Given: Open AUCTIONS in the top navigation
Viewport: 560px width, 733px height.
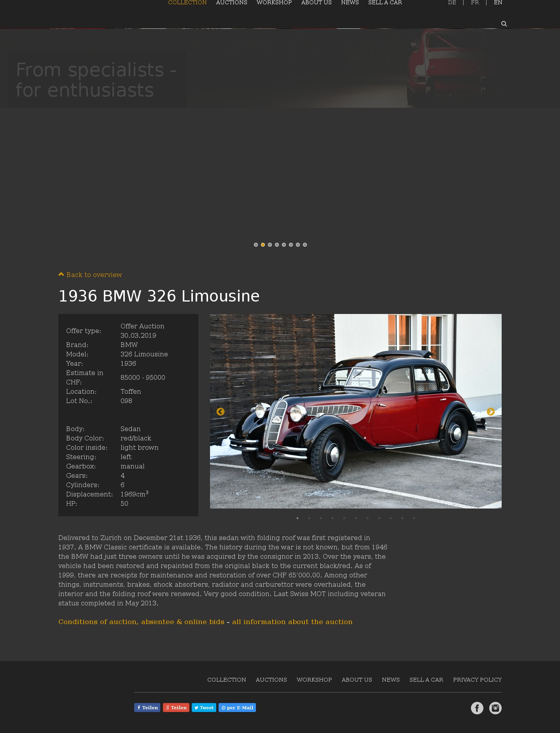Looking at the screenshot, I should pos(232,3).
